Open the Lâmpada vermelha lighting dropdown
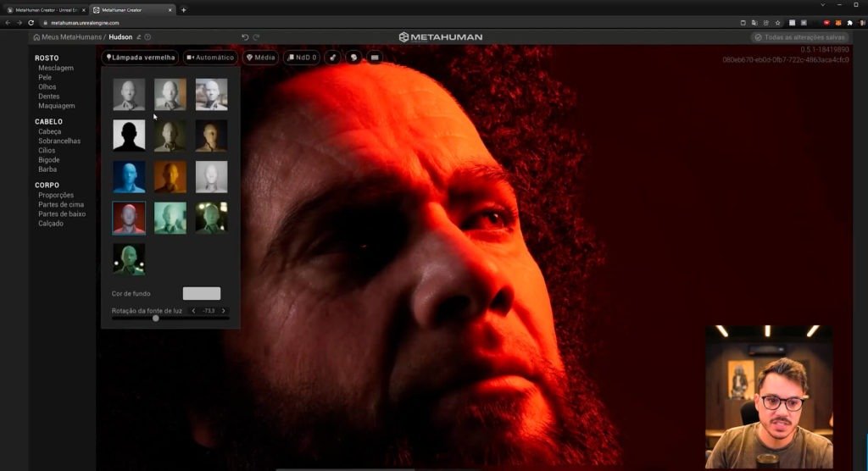 [140, 58]
